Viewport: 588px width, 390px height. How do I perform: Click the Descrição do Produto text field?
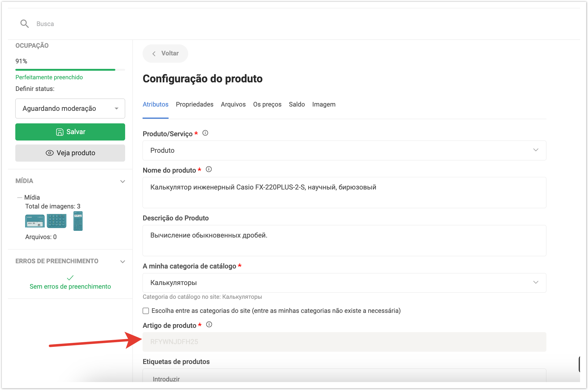click(x=344, y=241)
